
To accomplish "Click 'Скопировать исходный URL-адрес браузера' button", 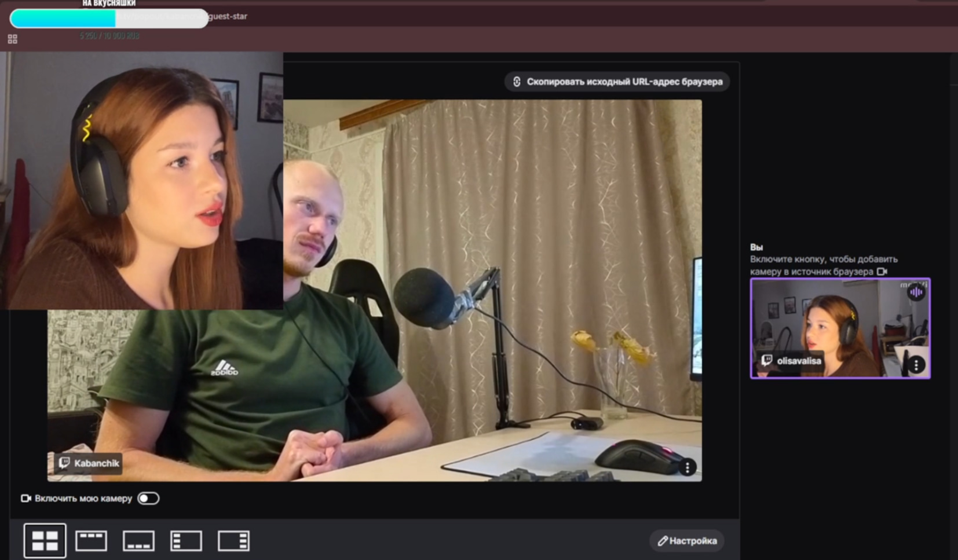I will (x=617, y=82).
